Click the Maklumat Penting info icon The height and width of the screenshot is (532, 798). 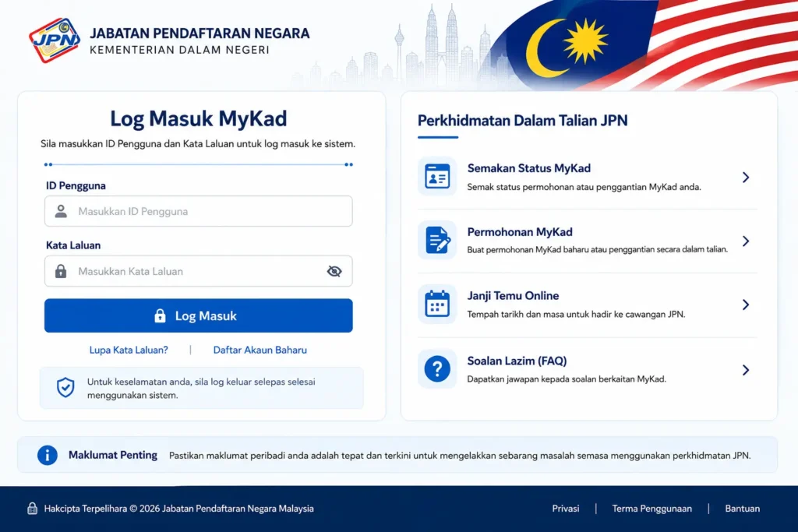(48, 455)
